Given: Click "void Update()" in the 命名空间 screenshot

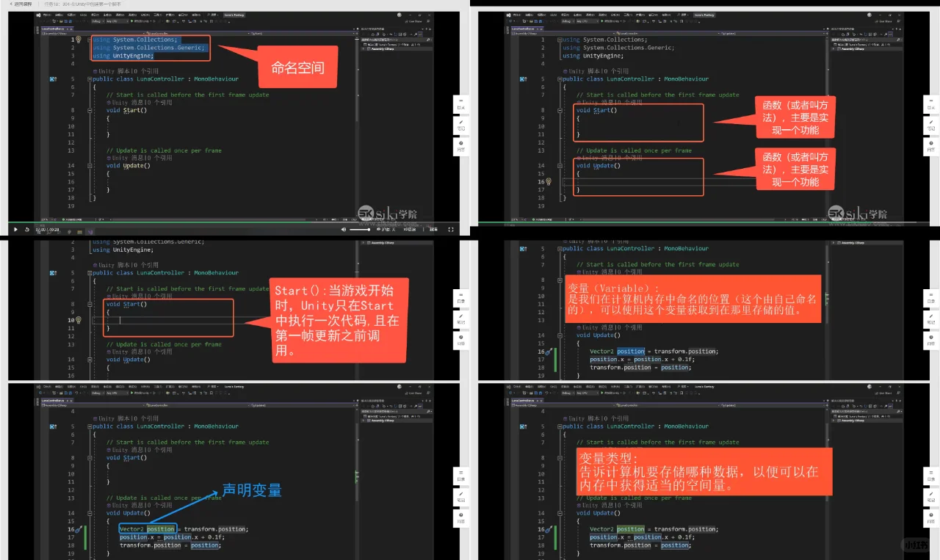Looking at the screenshot, I should (128, 166).
